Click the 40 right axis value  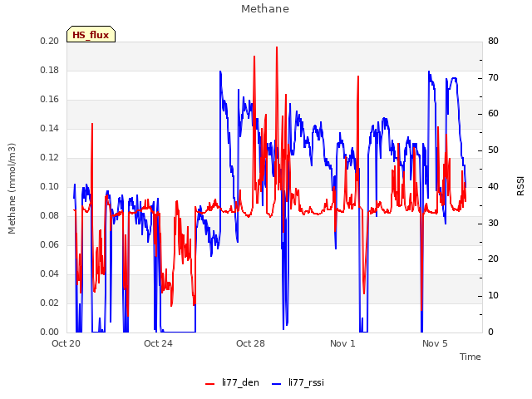pos(493,186)
